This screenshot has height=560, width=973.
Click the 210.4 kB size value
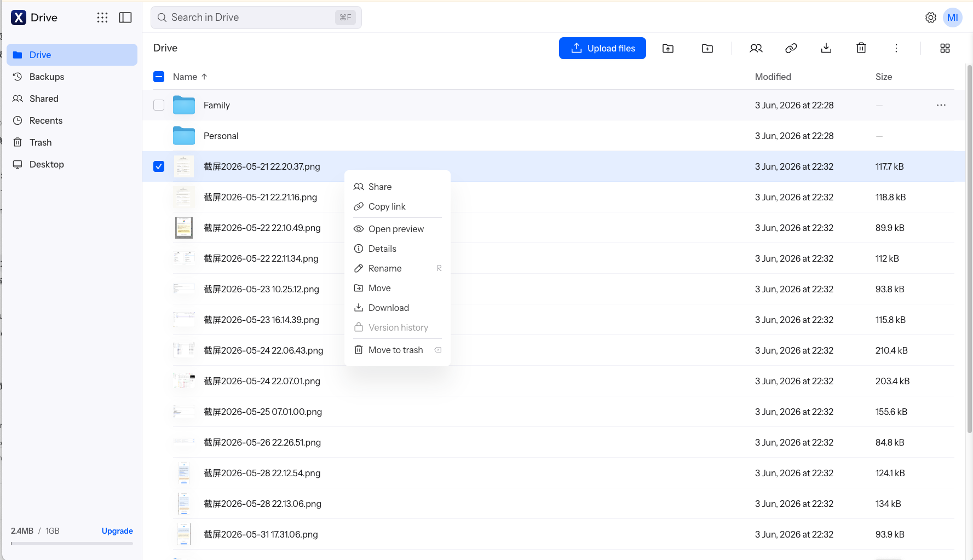pos(891,350)
